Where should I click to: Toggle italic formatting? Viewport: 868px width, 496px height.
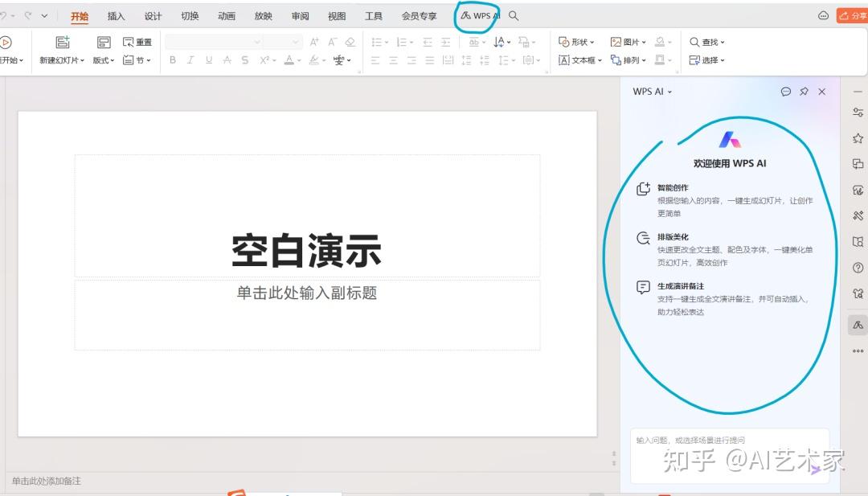[190, 59]
